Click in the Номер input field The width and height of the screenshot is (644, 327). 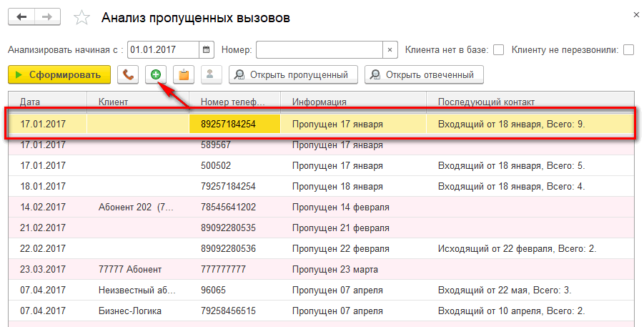(319, 50)
